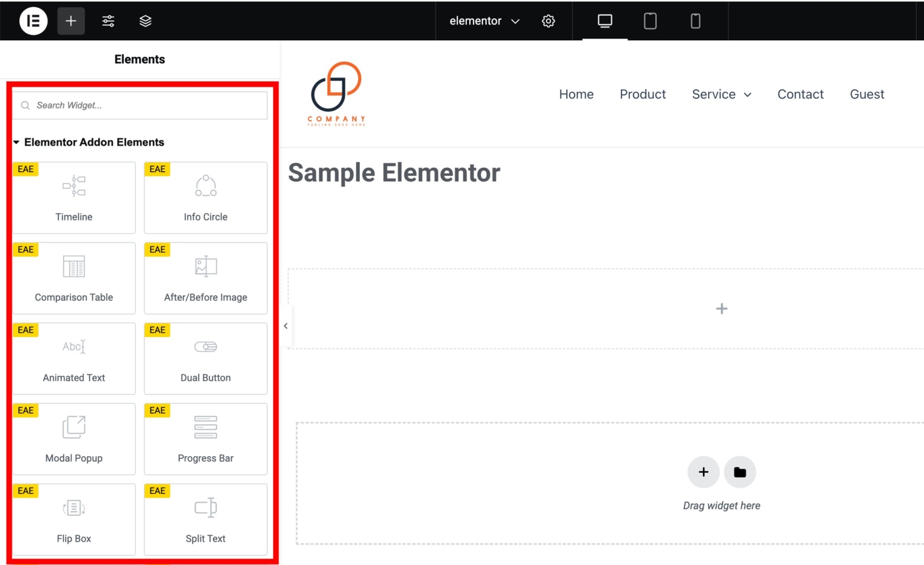924x565 pixels.
Task: Collapse the elements panel arrow
Action: click(286, 326)
